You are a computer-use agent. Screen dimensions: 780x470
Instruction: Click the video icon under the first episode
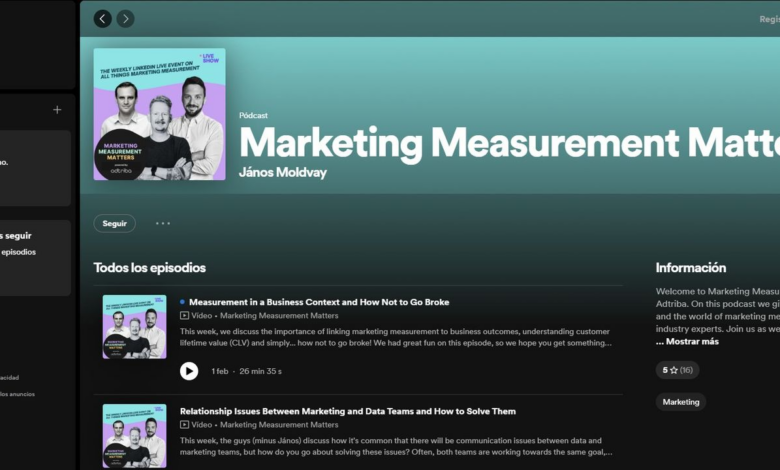(185, 316)
